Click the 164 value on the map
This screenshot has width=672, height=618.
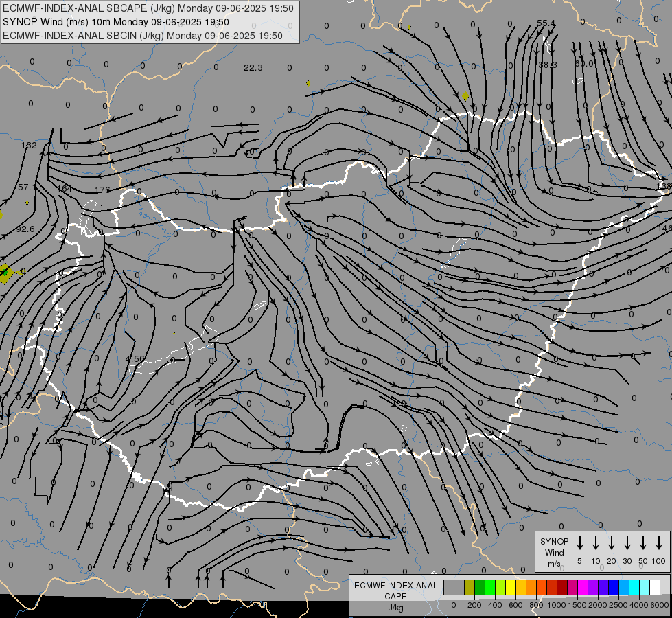[x=65, y=189]
